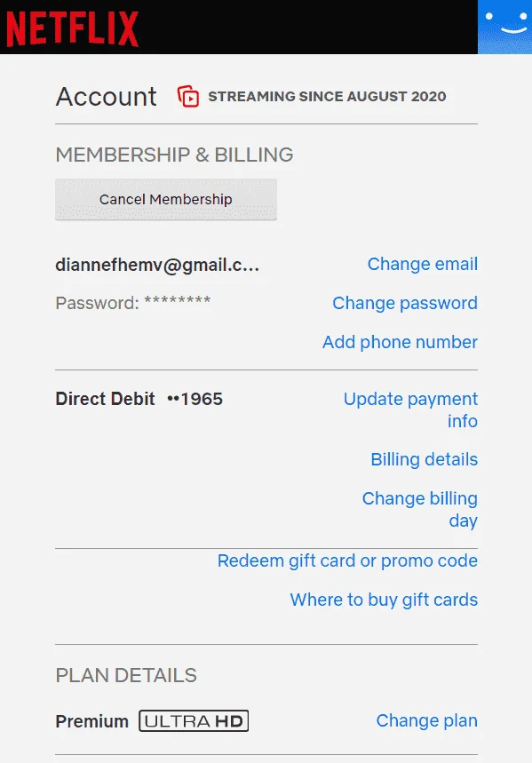
Task: Click the Netflix logo
Action: click(72, 29)
